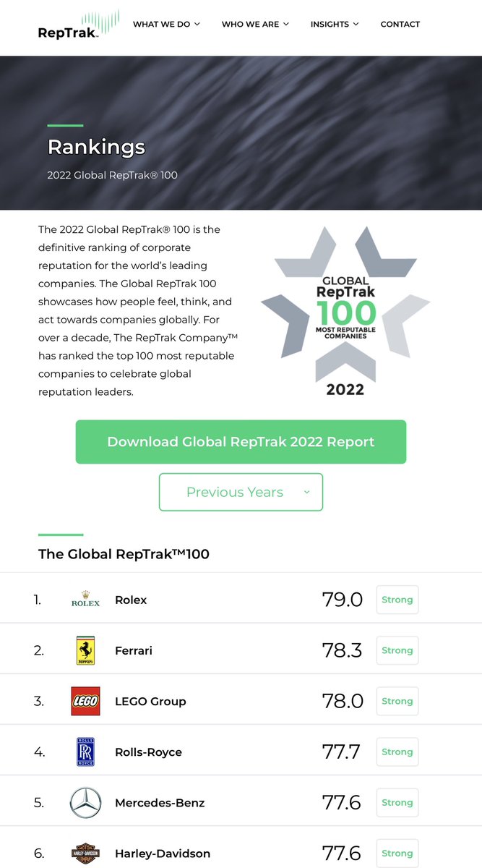The height and width of the screenshot is (868, 482).
Task: Click rank number 3. beside LEGO Group
Action: tap(39, 701)
